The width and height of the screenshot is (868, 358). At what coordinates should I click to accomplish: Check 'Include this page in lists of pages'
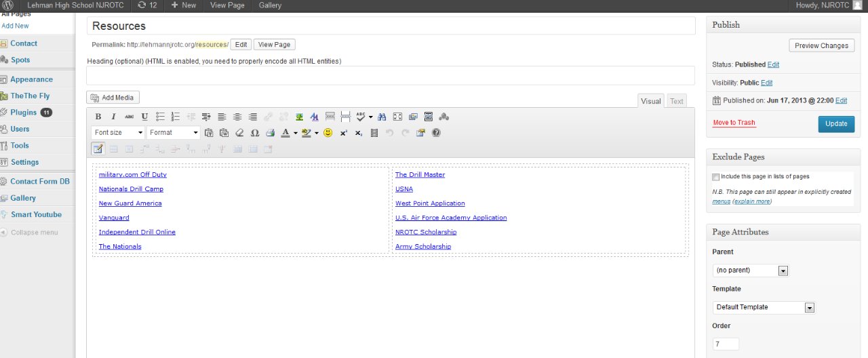pyautogui.click(x=716, y=177)
